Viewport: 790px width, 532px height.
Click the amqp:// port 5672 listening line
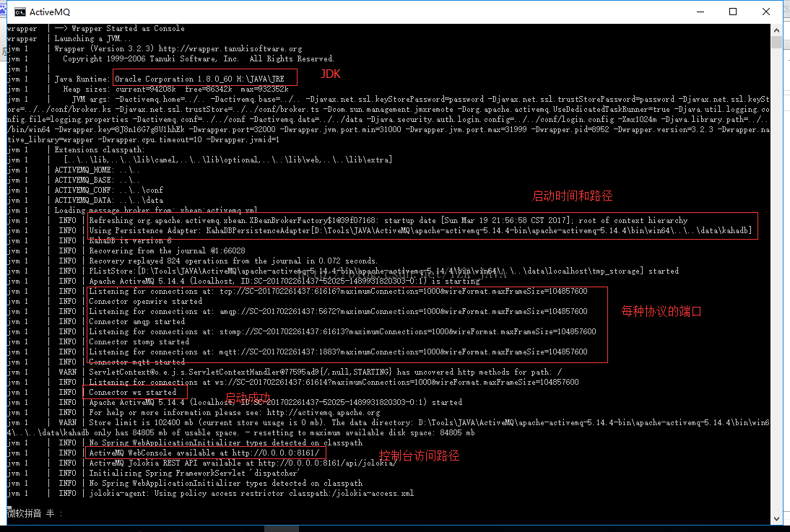tap(338, 311)
